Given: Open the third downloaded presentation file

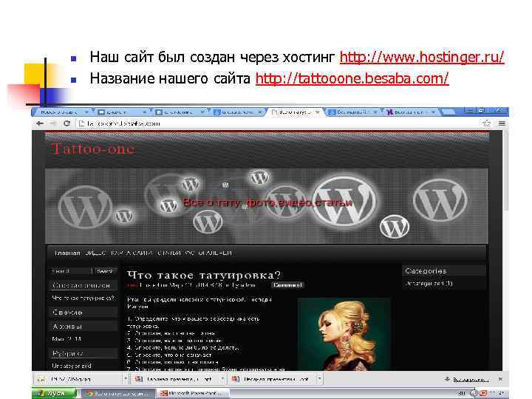Looking at the screenshot, I should (x=273, y=379).
